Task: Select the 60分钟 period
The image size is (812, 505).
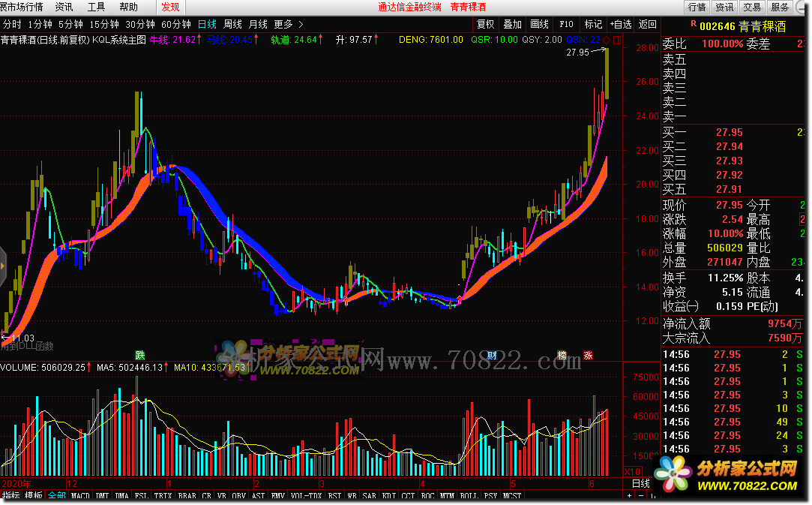Action: tap(176, 24)
